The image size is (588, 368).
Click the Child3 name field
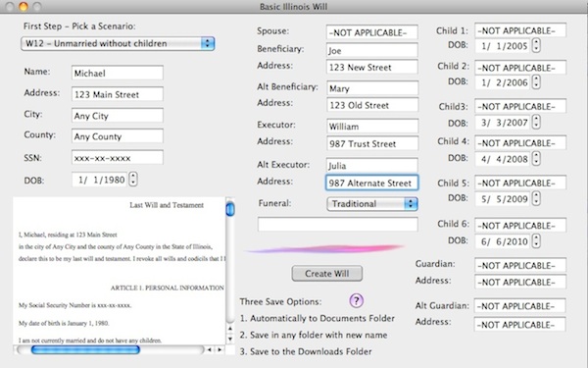pyautogui.click(x=520, y=107)
